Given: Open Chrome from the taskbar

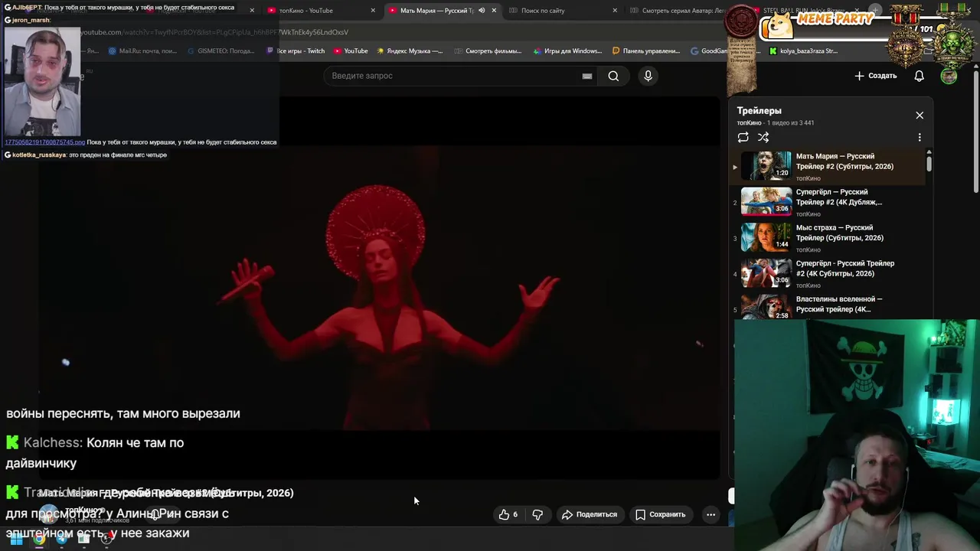Looking at the screenshot, I should 39,539.
